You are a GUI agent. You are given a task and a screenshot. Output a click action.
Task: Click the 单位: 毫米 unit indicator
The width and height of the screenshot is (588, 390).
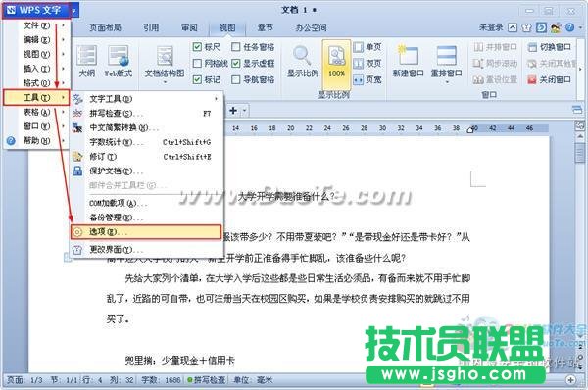pos(253,380)
